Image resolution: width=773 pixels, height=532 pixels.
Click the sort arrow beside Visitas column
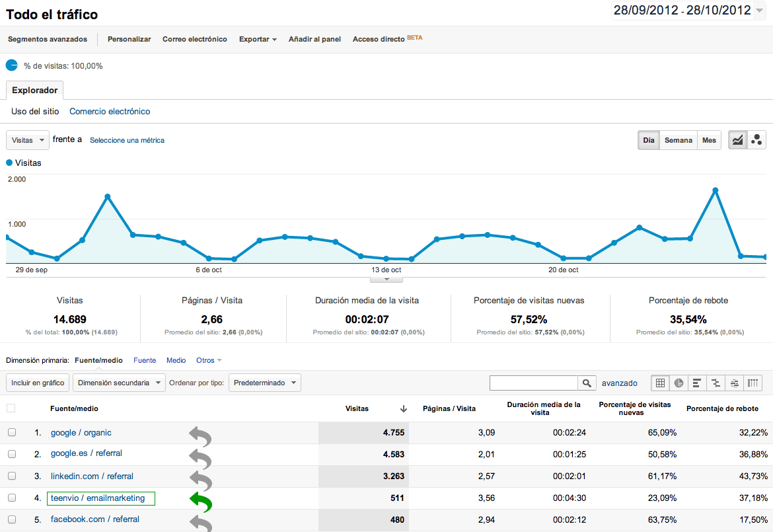click(x=403, y=408)
